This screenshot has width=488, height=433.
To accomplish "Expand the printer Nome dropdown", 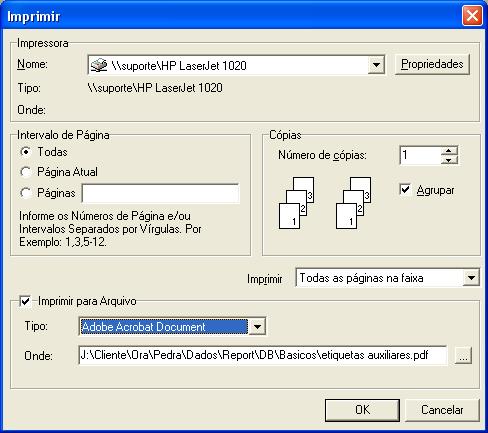I will [376, 65].
